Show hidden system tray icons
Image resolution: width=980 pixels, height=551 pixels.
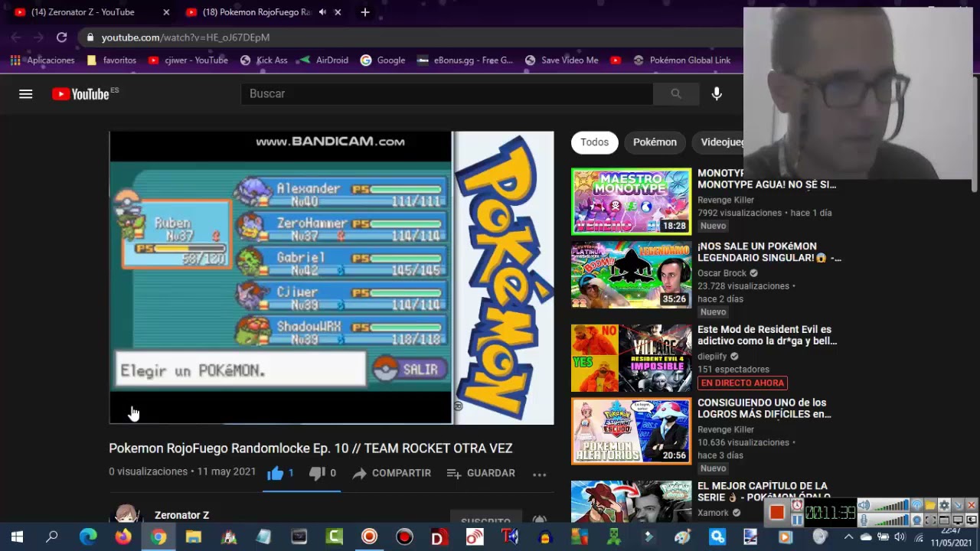click(849, 537)
